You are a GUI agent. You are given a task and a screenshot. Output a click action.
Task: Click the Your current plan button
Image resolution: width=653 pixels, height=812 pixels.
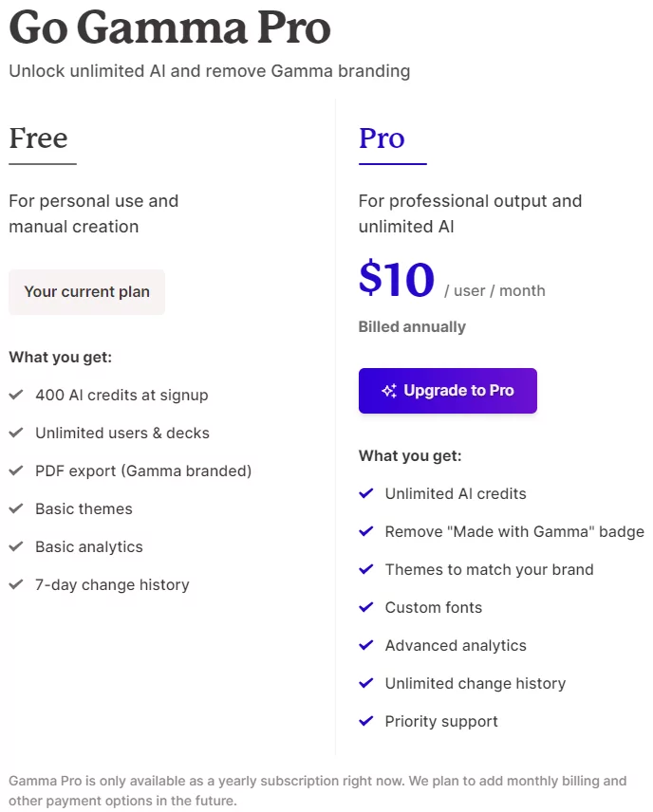coord(86,292)
